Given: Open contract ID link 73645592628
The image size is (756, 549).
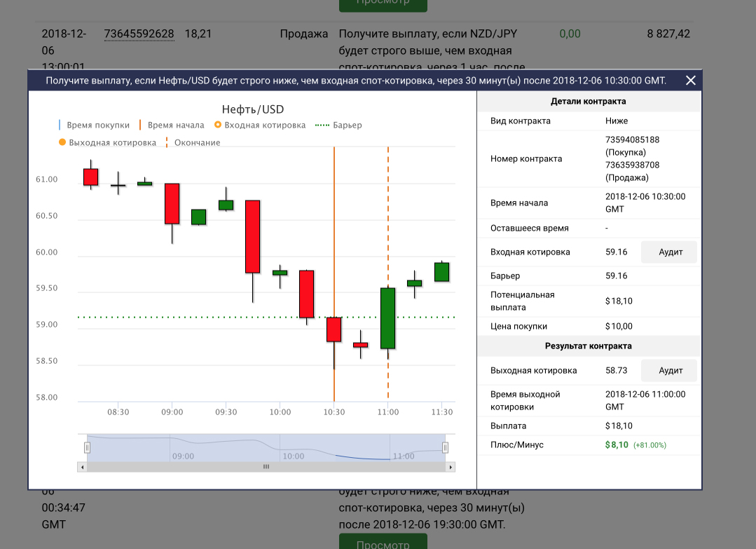Looking at the screenshot, I should [x=139, y=34].
